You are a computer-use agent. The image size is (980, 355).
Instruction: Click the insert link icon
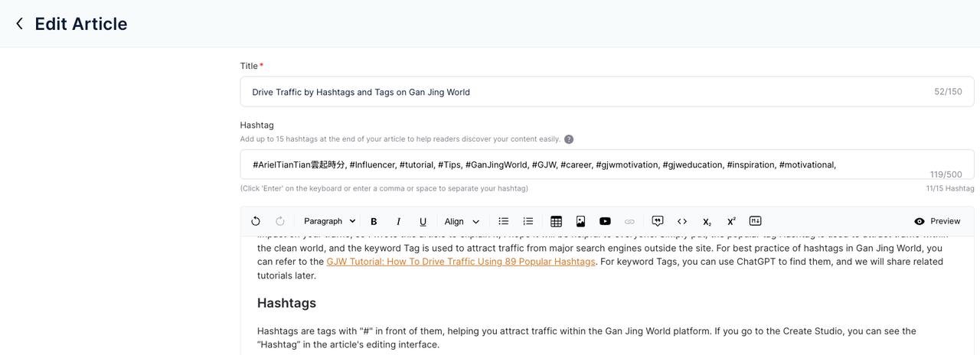point(629,221)
